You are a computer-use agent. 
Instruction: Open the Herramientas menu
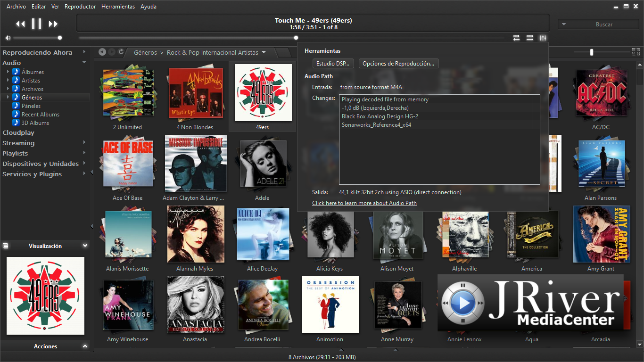pos(118,7)
